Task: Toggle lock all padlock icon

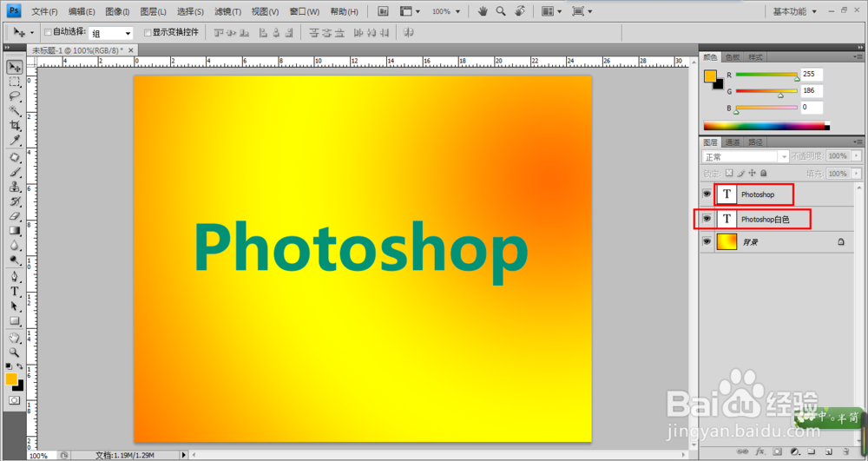Action: (x=763, y=174)
